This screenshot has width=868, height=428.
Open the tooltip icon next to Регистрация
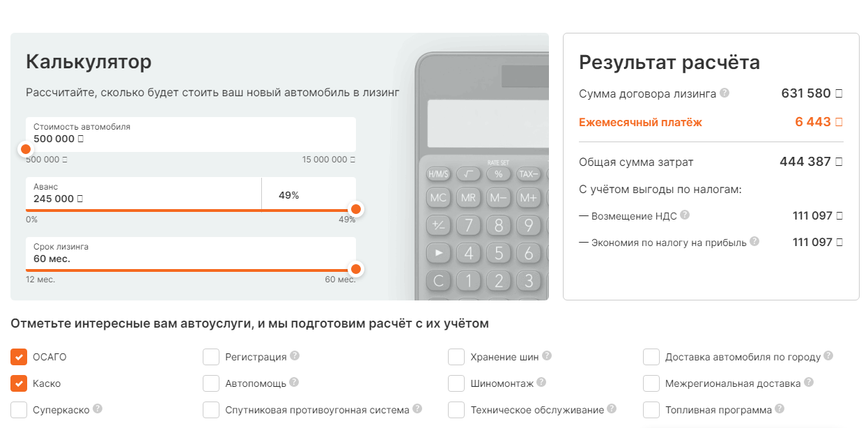pyautogui.click(x=295, y=356)
